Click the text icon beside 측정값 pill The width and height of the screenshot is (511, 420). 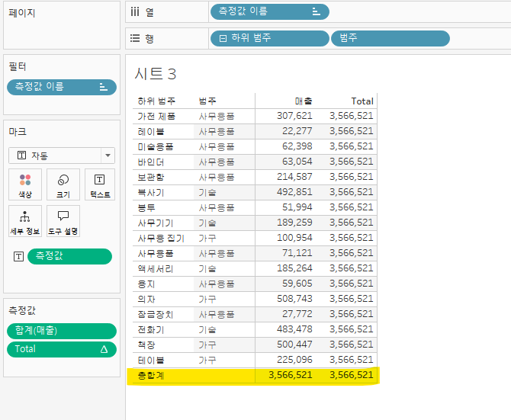(18, 257)
